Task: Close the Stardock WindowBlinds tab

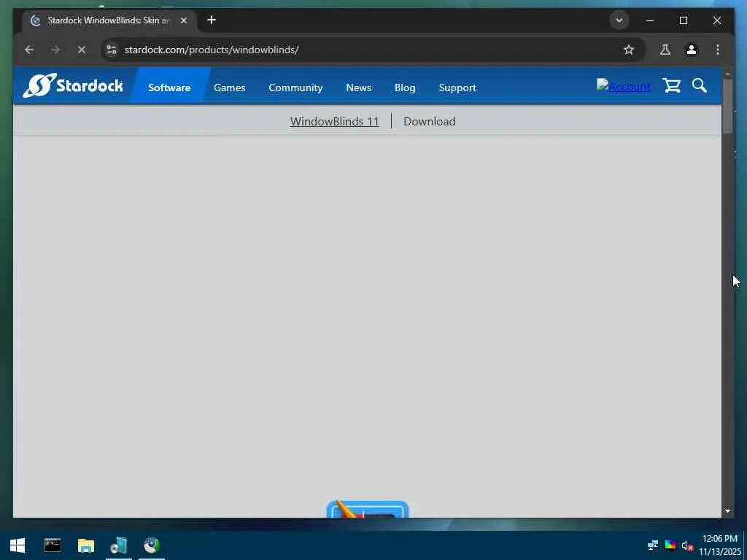Action: point(184,20)
